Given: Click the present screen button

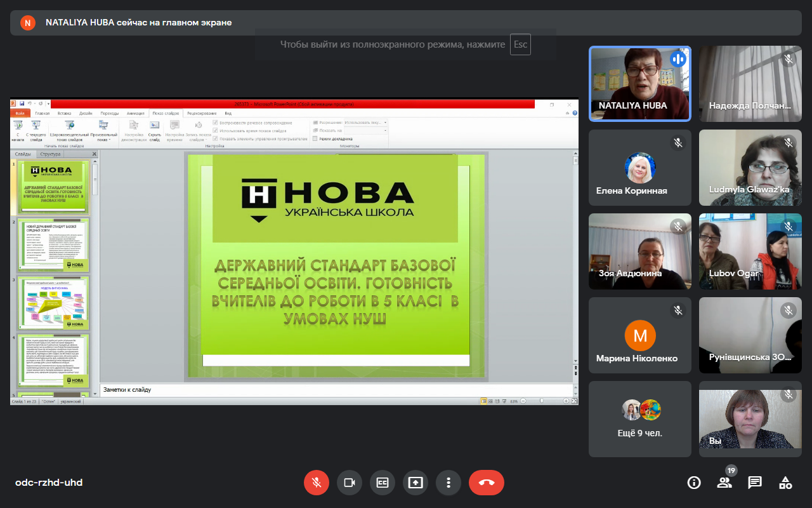Looking at the screenshot, I should [x=416, y=483].
